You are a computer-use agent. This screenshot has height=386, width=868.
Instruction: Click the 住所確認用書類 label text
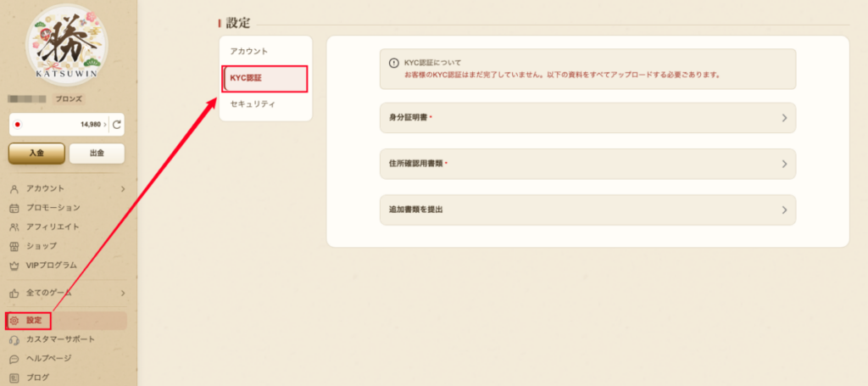415,164
